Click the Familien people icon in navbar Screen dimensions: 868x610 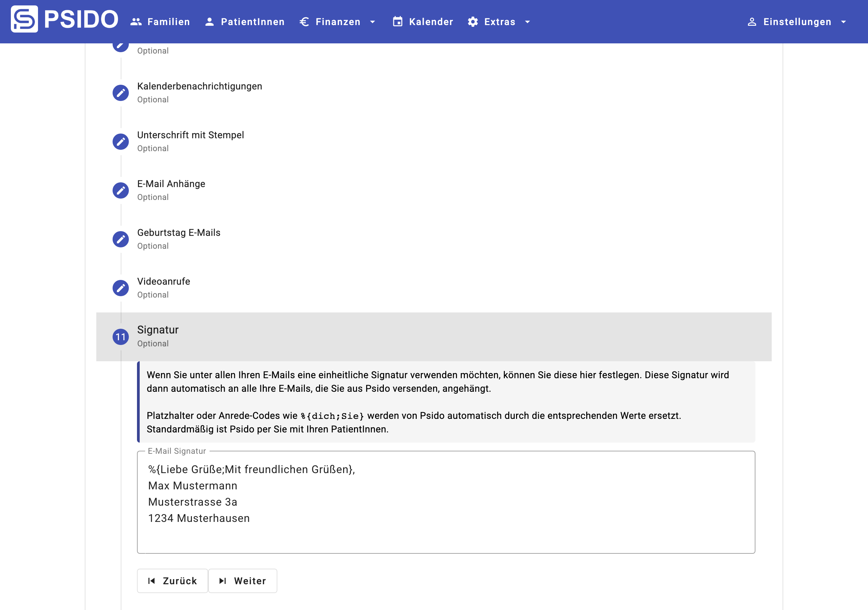(136, 22)
